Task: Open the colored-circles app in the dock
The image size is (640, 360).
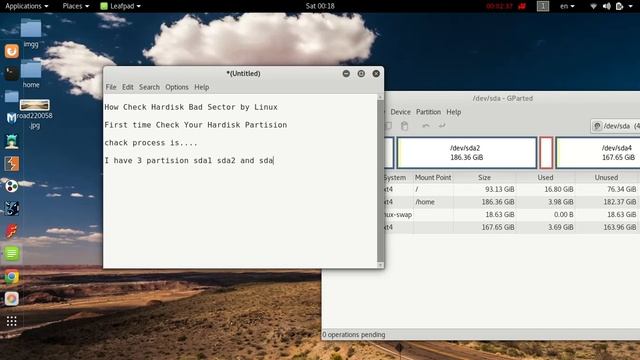Action: click(11, 186)
